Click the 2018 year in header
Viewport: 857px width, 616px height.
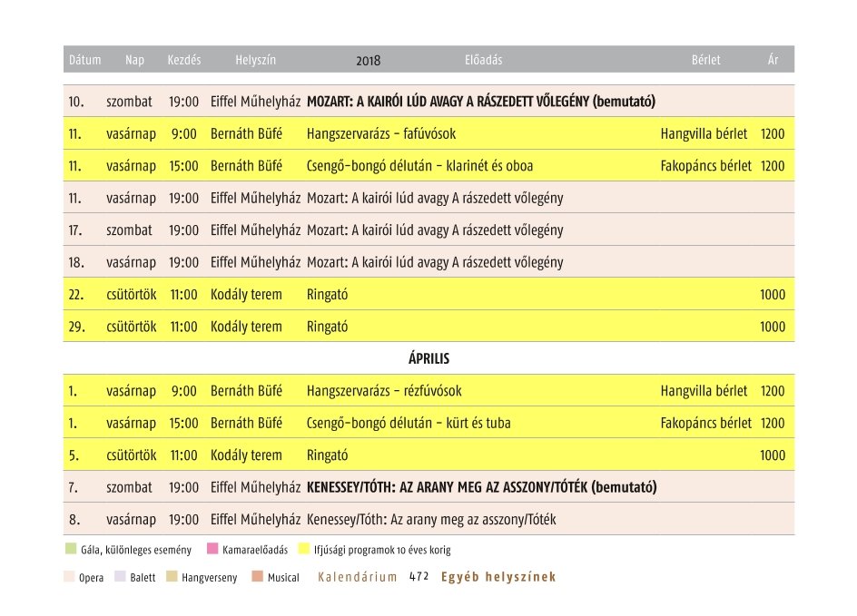pyautogui.click(x=369, y=61)
